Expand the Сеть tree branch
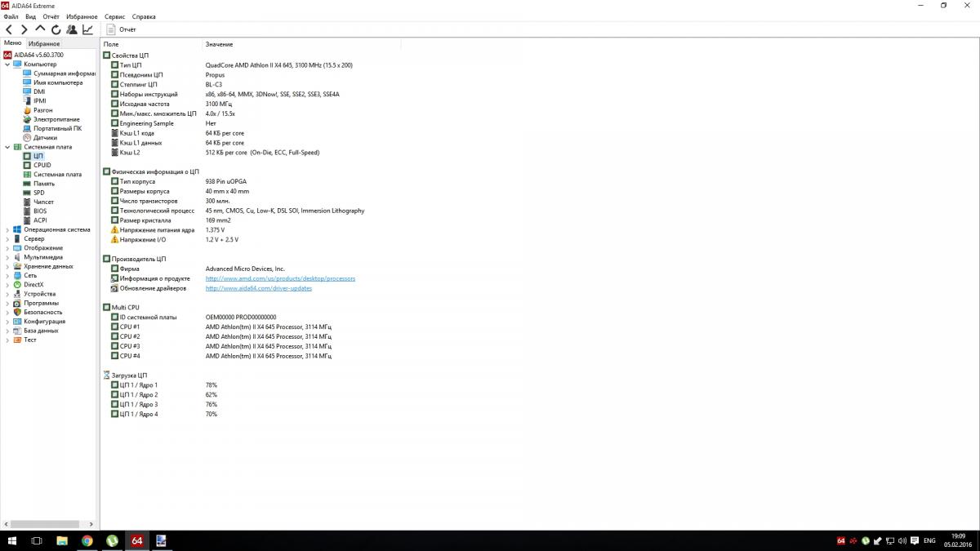The width and height of the screenshot is (980, 551). [7, 275]
